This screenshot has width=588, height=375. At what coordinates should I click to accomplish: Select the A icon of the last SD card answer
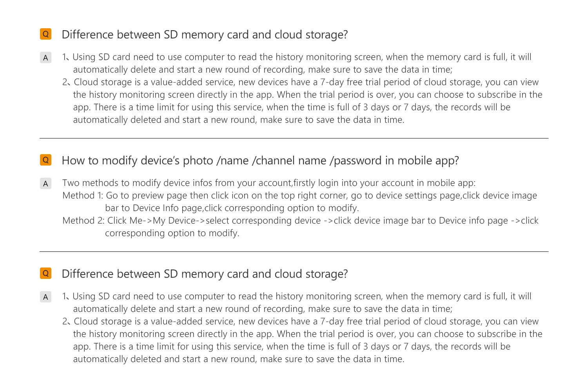point(45,297)
